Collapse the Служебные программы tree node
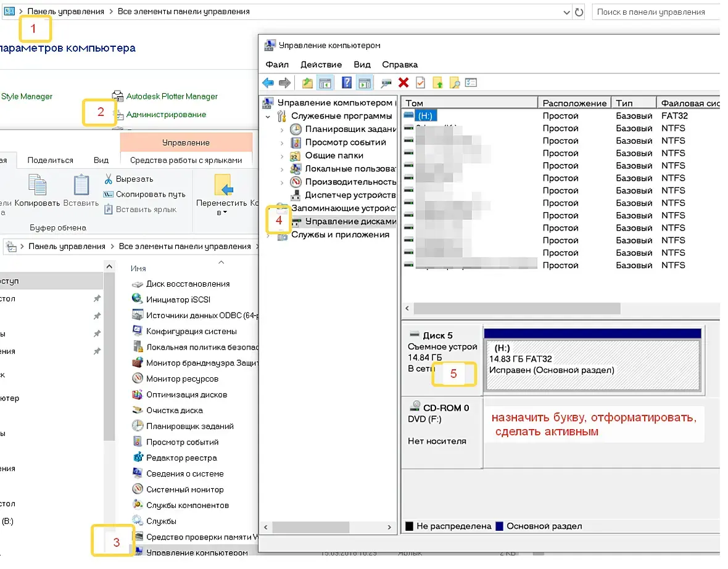The height and width of the screenshot is (569, 728). 268,117
